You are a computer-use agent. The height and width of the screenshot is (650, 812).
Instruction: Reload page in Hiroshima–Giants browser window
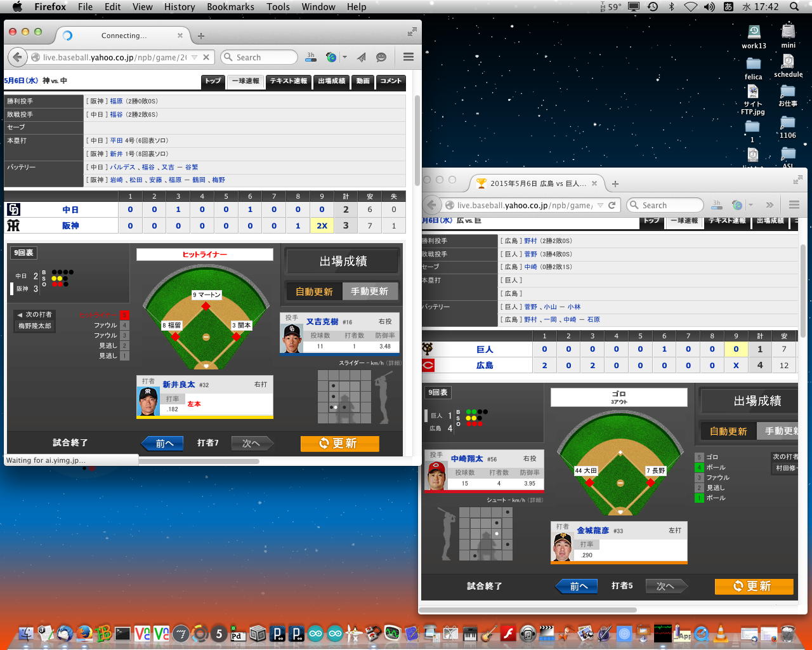(612, 205)
